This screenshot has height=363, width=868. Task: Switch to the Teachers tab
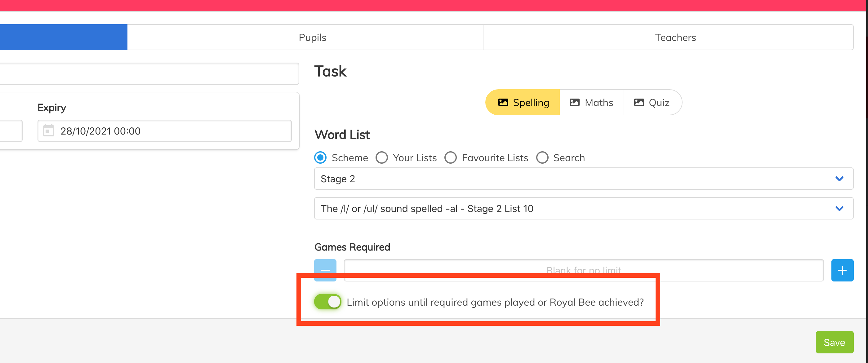(675, 38)
